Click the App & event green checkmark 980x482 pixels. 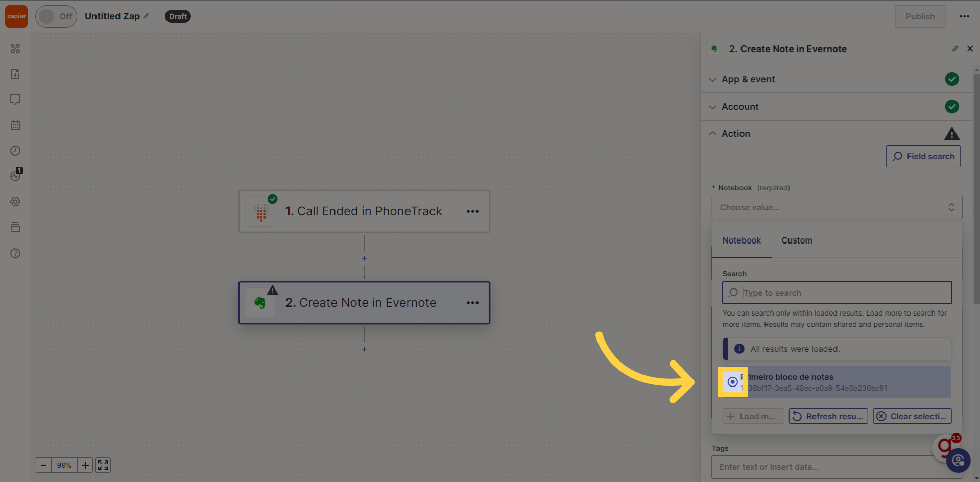[x=952, y=79]
